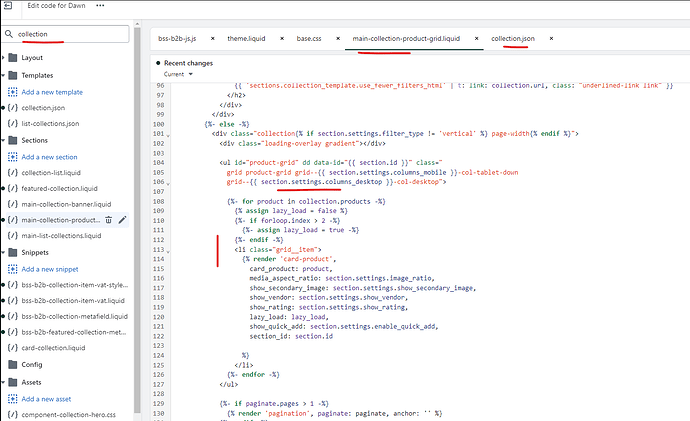Click the Add a new section icon
The width and height of the screenshot is (690, 421).
[13, 156]
